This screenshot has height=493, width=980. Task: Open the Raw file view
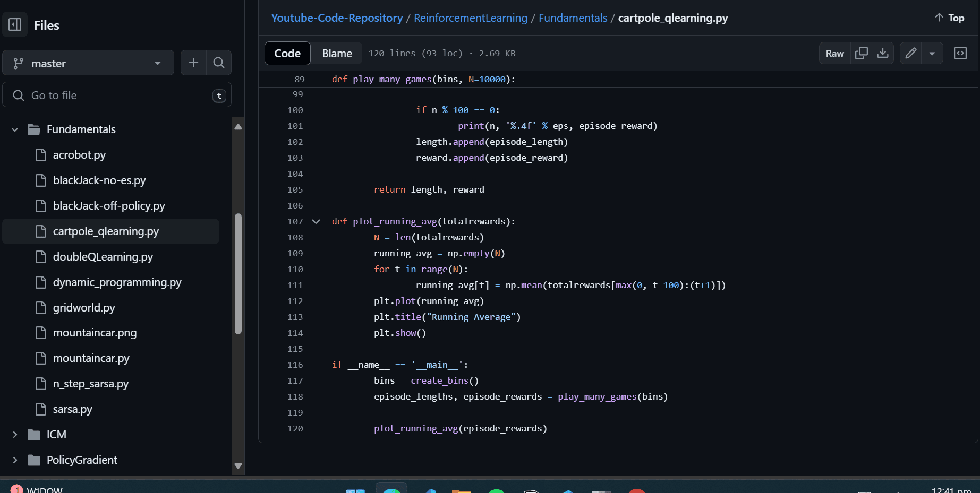point(834,53)
